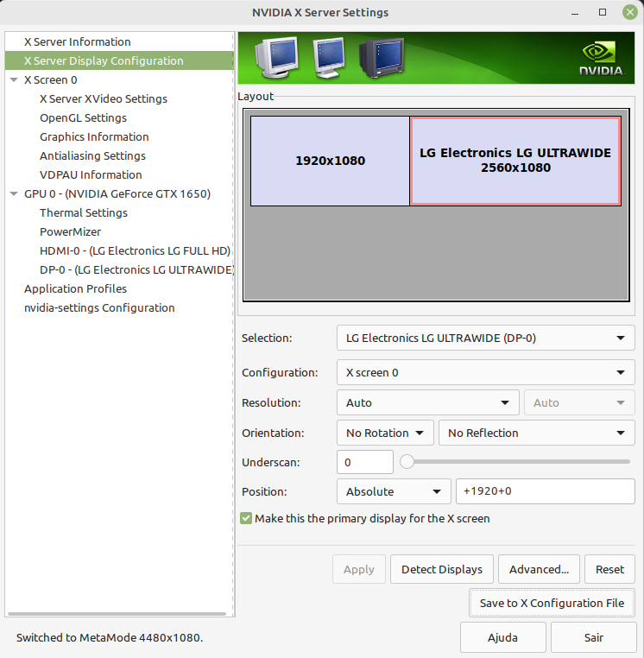Open the Configuration X screen dropdown
The image size is (644, 658).
(485, 372)
